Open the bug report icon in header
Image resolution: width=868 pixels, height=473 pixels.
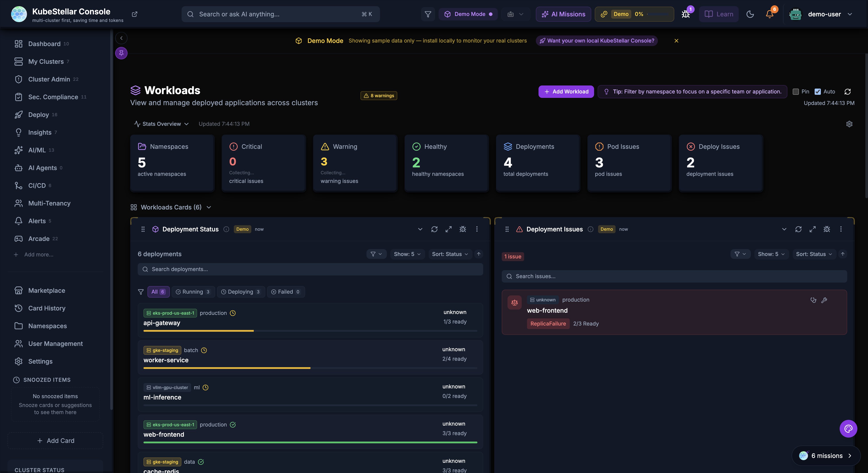(685, 14)
